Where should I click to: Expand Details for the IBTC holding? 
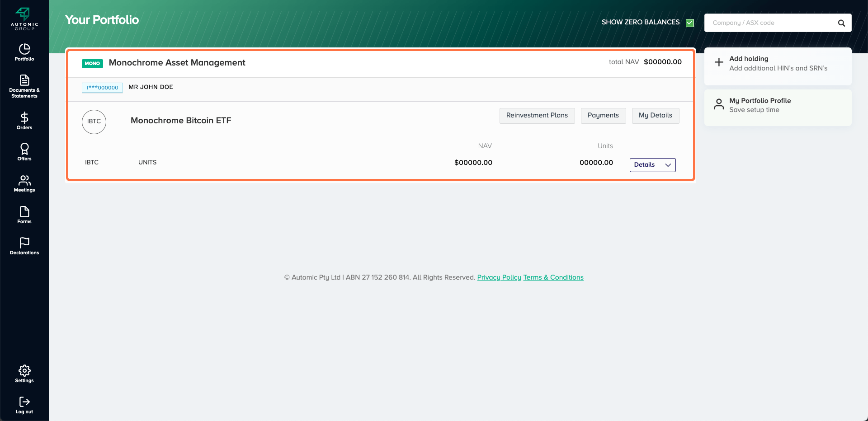(x=652, y=165)
